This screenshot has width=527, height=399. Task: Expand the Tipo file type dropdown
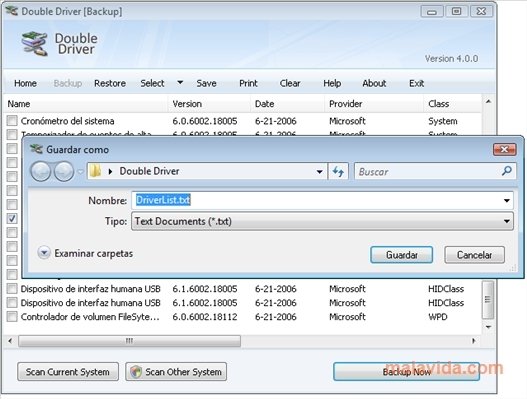[x=506, y=222]
